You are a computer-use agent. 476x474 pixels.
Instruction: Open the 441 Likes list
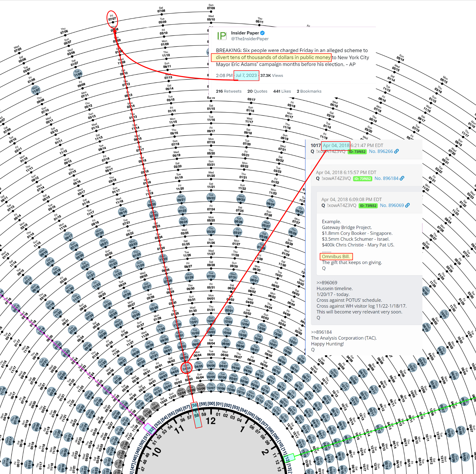282,91
